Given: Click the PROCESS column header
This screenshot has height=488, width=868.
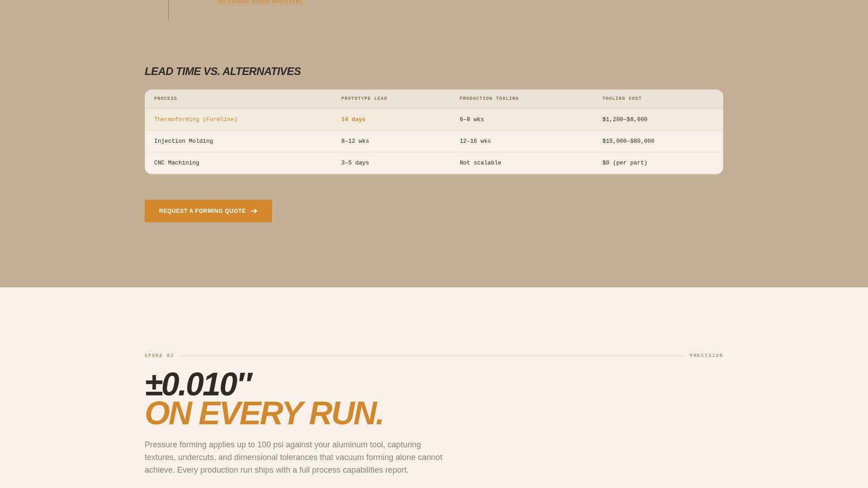Looking at the screenshot, I should 165,99.
